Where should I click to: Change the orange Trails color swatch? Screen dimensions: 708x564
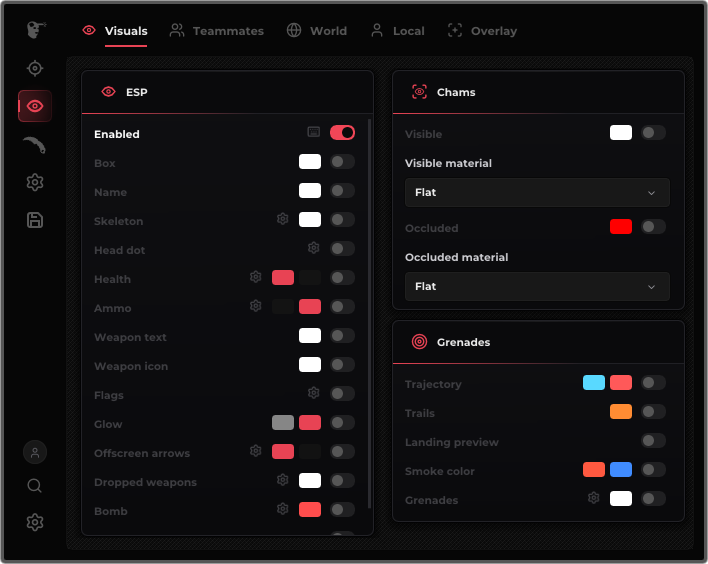[621, 412]
